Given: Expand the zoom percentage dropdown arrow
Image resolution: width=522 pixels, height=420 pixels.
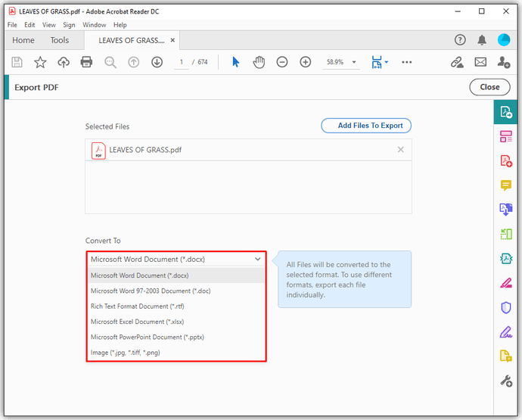Looking at the screenshot, I should 354,62.
